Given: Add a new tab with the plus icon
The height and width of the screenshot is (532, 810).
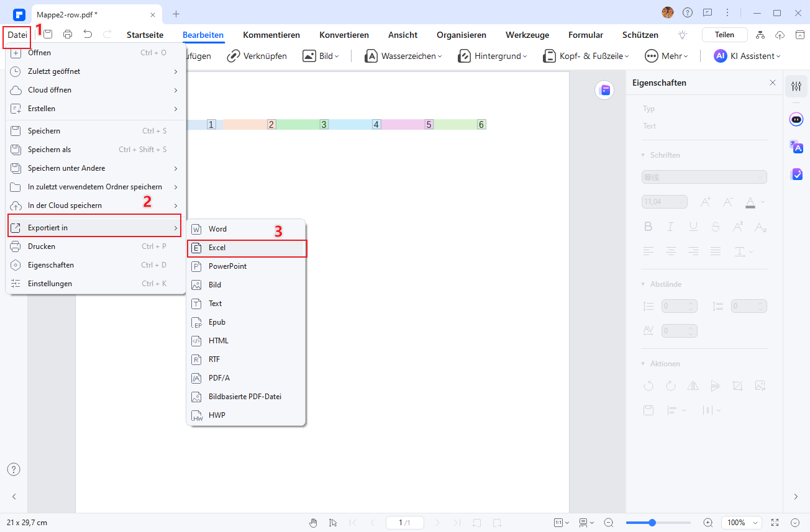Looking at the screenshot, I should point(176,13).
